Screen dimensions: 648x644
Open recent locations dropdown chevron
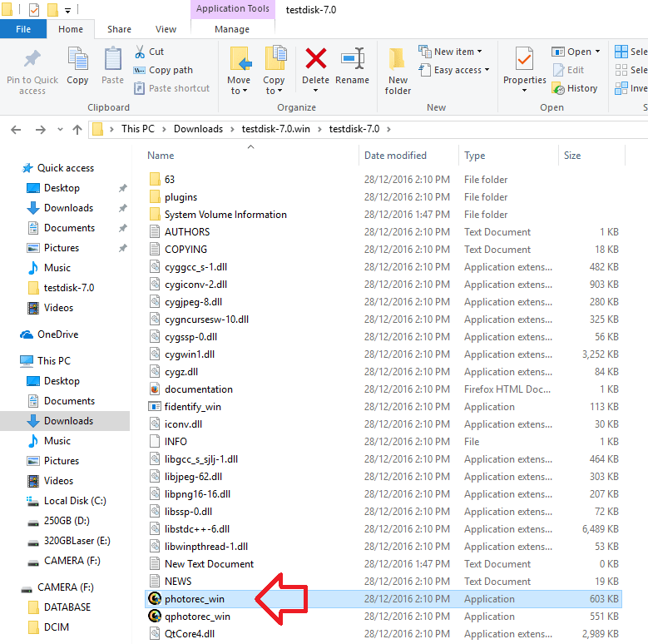pos(61,130)
